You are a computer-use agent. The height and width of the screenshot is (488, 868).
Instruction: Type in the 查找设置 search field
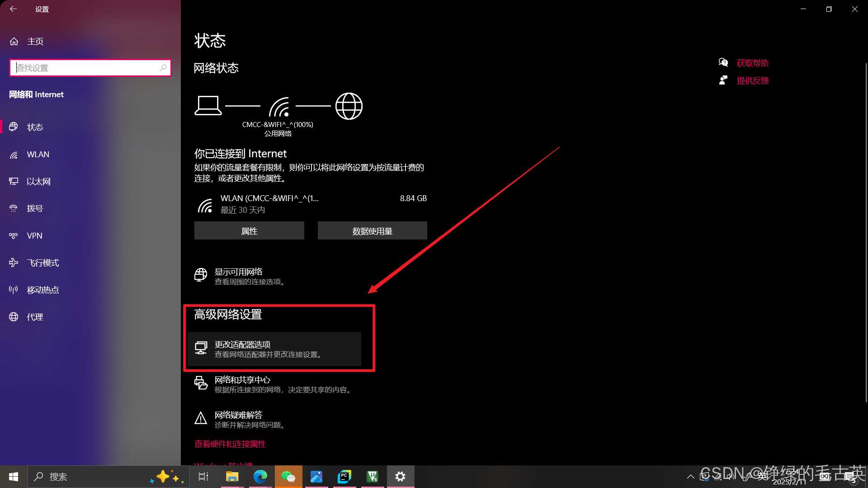(x=86, y=68)
